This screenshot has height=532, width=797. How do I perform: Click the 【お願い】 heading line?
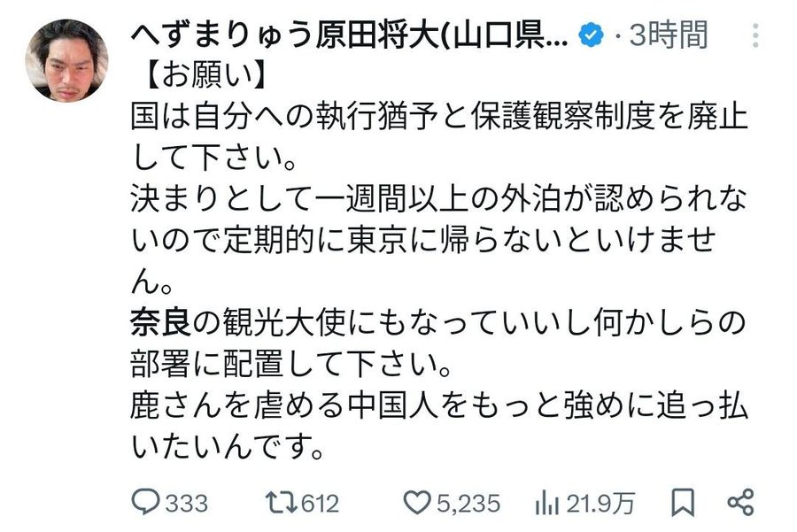click(204, 78)
